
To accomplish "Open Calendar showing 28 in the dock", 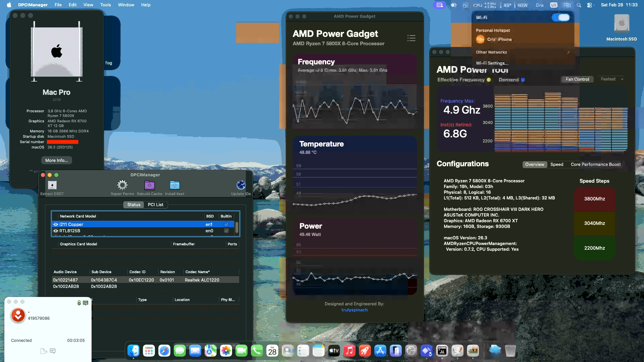I will tap(272, 351).
